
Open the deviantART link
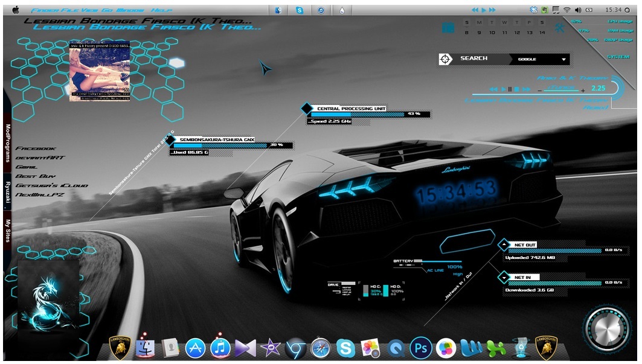pyautogui.click(x=40, y=157)
